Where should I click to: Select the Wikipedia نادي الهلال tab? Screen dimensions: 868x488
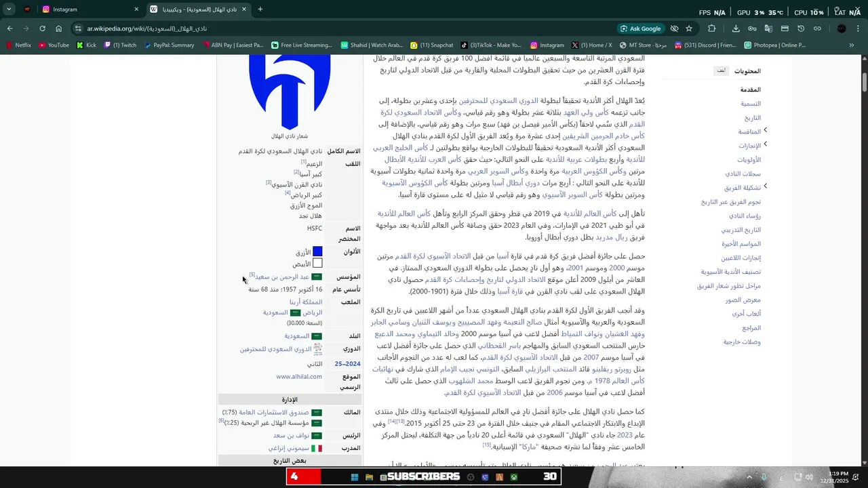click(x=198, y=9)
